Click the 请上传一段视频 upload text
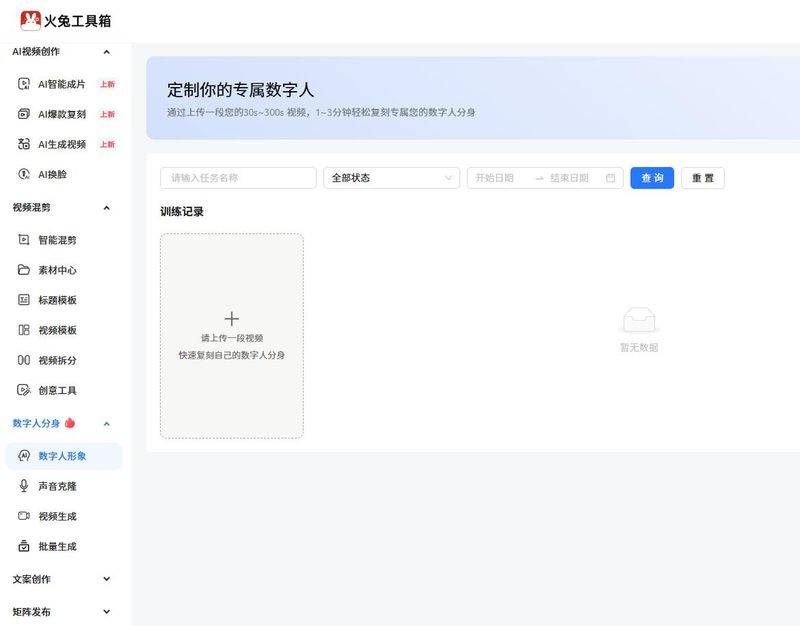Screen dimensions: 800x626 (232, 338)
